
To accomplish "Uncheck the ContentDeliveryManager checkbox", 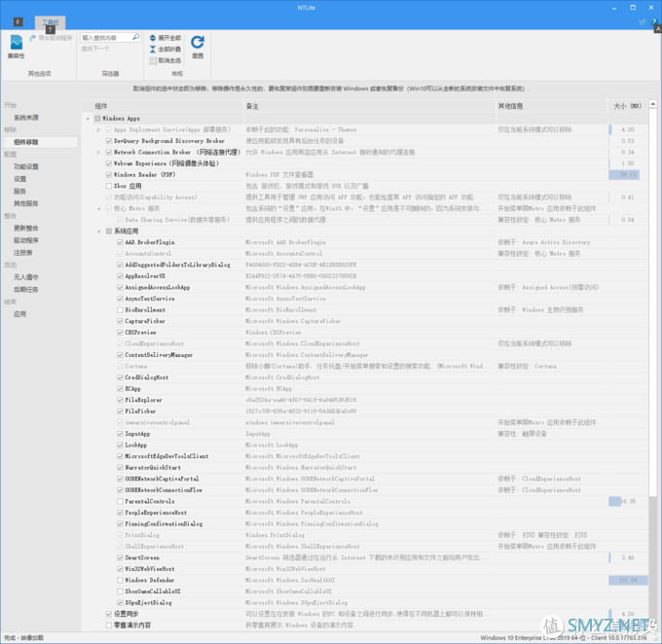I will 120,355.
